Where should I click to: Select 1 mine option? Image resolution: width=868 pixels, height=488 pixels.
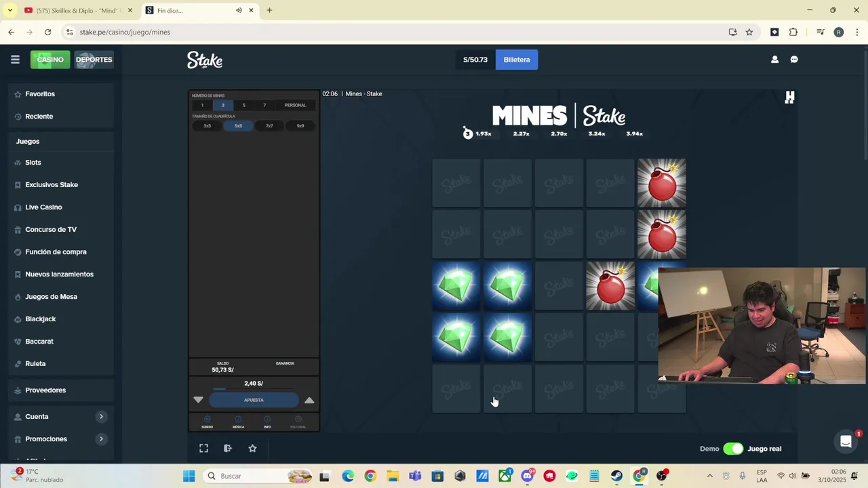tap(201, 105)
